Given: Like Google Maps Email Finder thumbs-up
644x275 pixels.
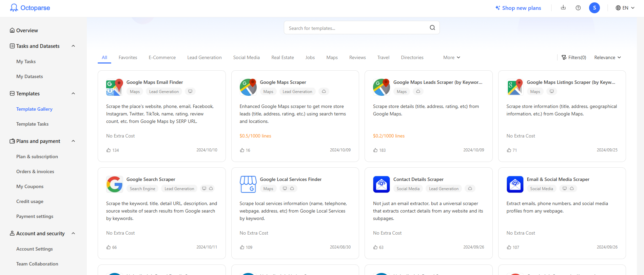Looking at the screenshot, I should click(x=109, y=150).
